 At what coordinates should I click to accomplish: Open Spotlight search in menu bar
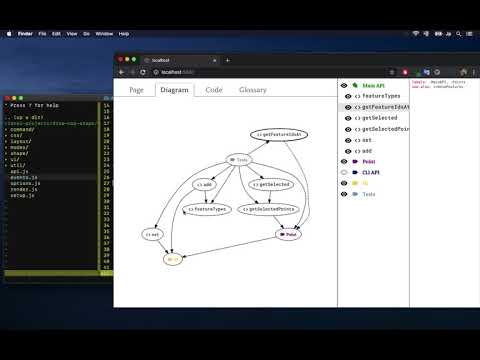(459, 34)
